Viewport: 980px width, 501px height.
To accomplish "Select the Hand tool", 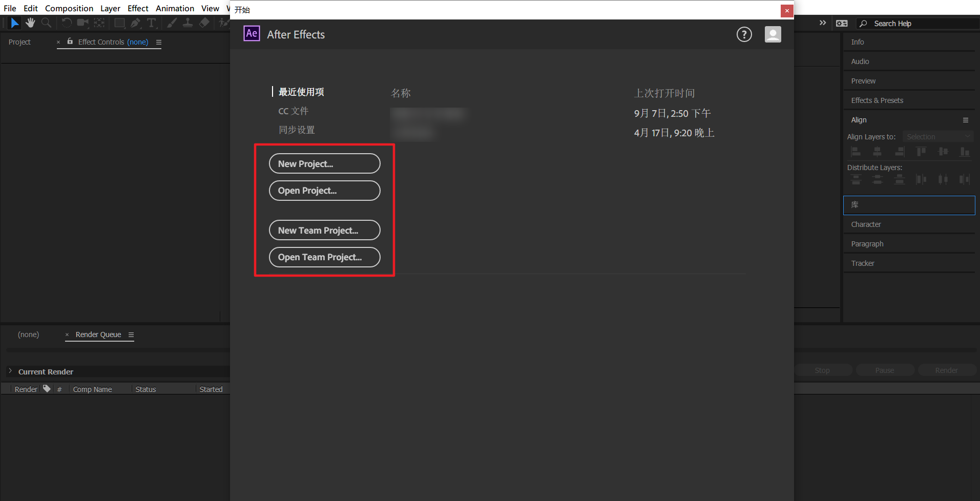I will click(30, 23).
